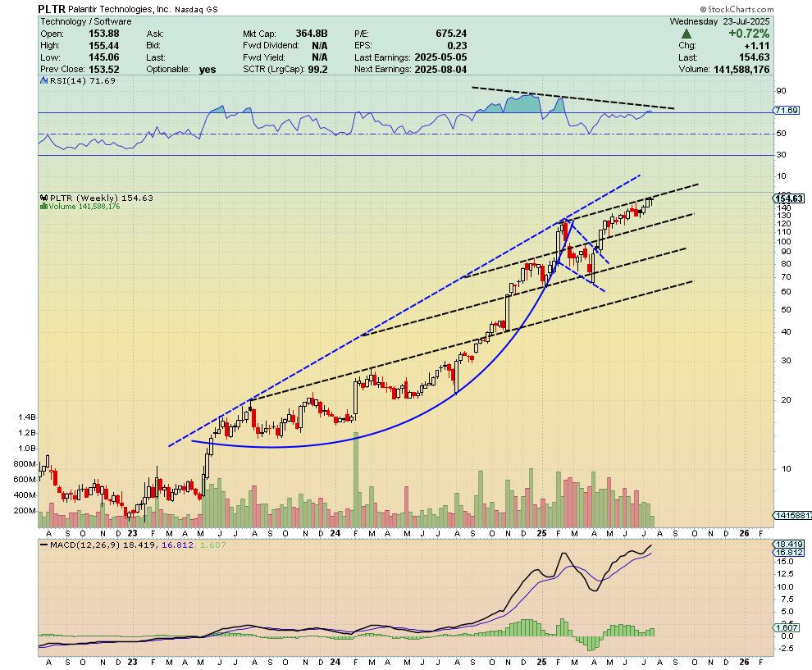
Task: Click the P/E value 675.24
Action: 452,34
